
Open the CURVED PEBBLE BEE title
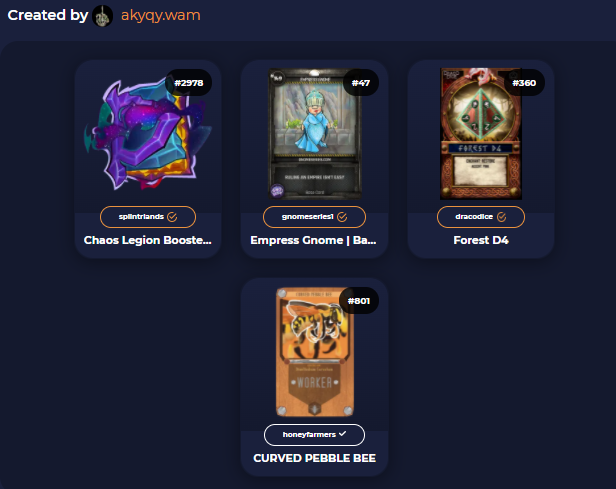coord(314,458)
